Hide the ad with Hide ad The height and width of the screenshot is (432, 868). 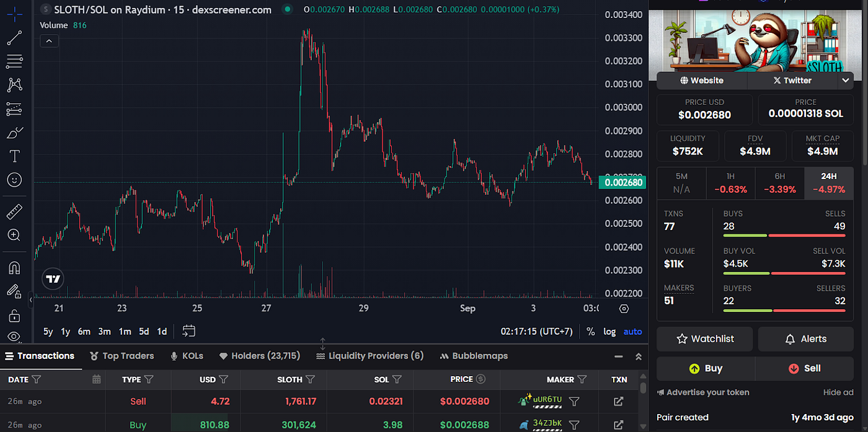(x=838, y=392)
